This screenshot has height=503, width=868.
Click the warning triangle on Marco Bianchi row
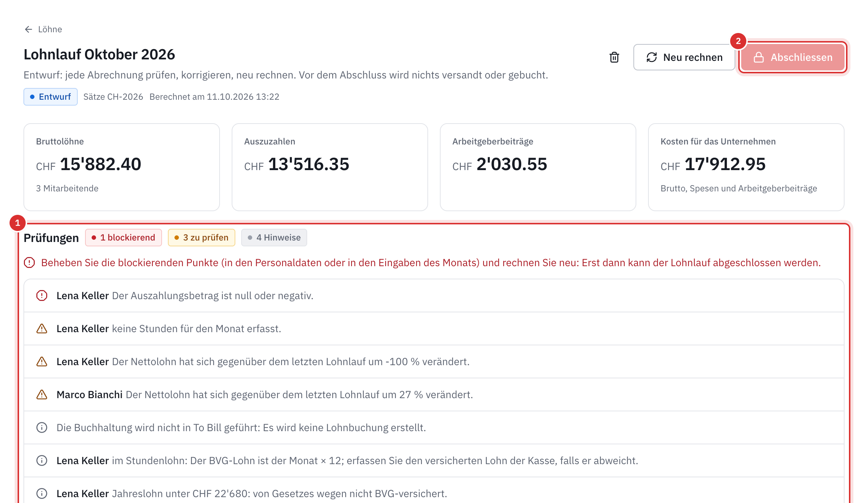click(x=42, y=394)
